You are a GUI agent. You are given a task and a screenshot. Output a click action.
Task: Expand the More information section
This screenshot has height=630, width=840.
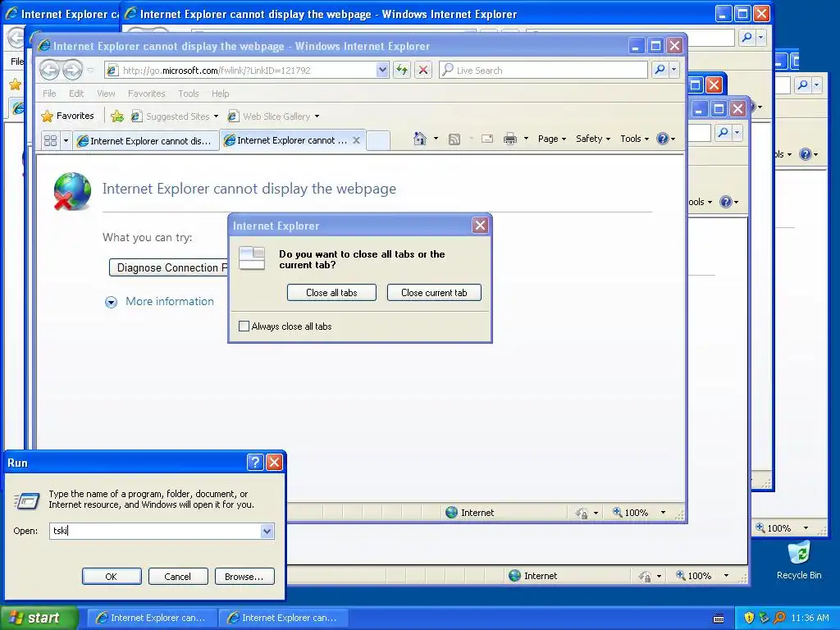tap(159, 302)
